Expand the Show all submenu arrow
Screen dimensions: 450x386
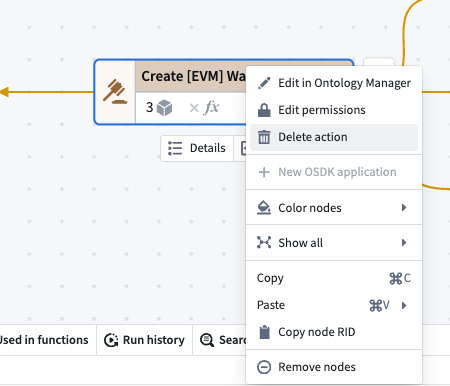[404, 242]
